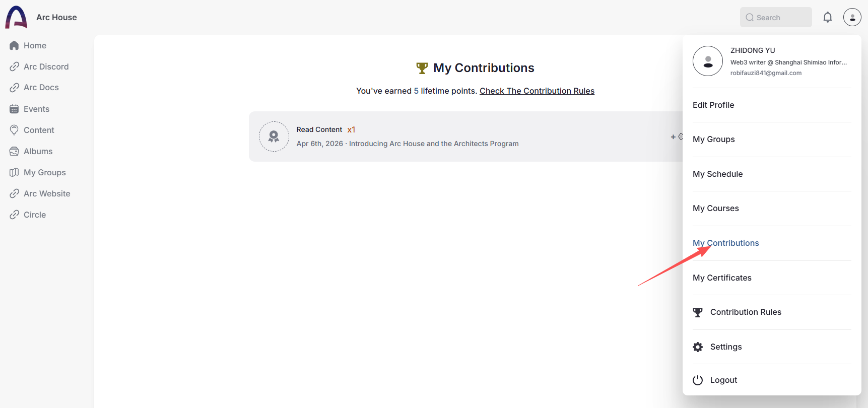Click the Events calendar icon
This screenshot has height=408, width=868.
point(15,109)
